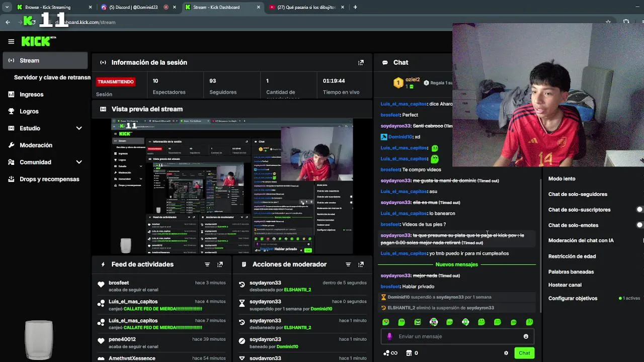Screen dimensions: 644x362
Task: Open chat settings gear icon
Action: [x=506, y=353]
